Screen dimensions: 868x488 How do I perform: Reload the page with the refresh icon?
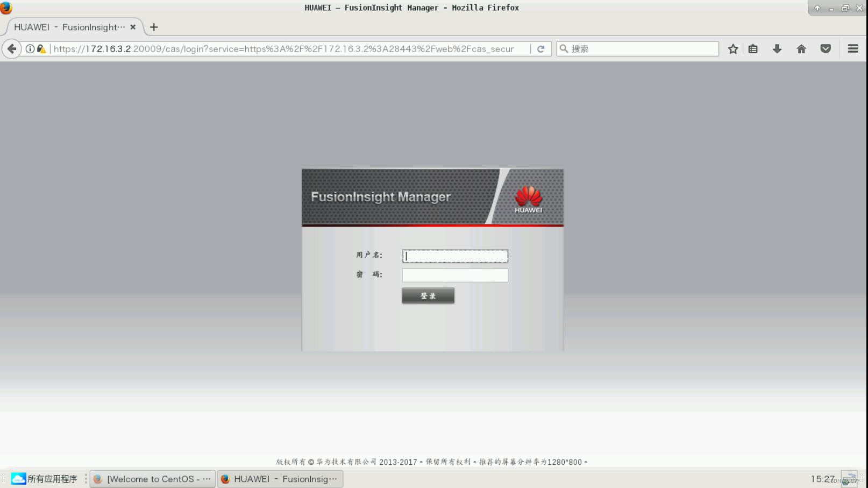pyautogui.click(x=541, y=49)
